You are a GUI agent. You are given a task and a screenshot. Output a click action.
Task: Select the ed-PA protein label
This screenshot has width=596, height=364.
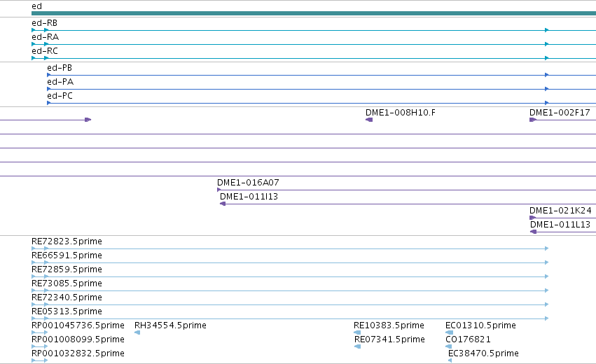click(60, 82)
